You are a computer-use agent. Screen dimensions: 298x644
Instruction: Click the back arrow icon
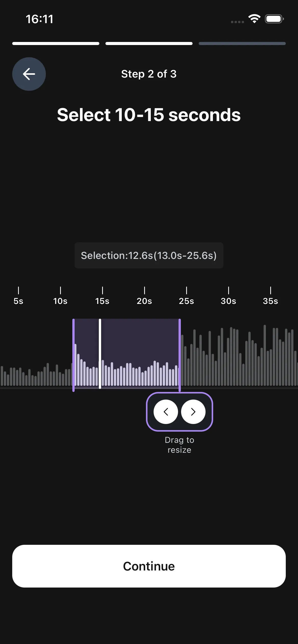point(29,74)
